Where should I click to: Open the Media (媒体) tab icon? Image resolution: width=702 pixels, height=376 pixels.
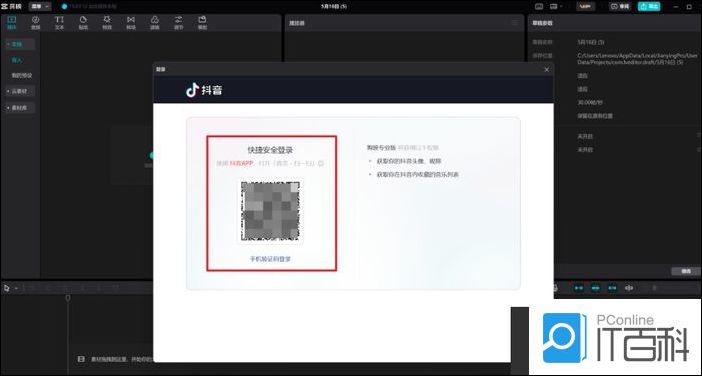coord(11,22)
